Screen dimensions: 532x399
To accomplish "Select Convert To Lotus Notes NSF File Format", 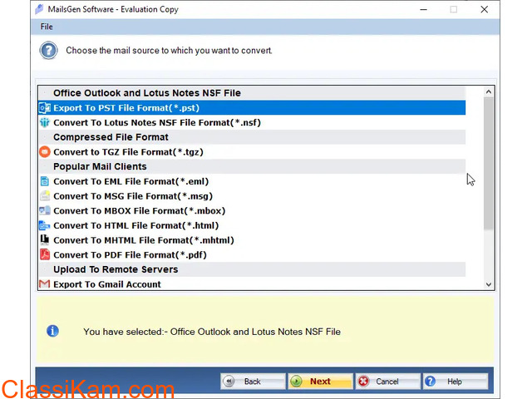I will (252, 122).
